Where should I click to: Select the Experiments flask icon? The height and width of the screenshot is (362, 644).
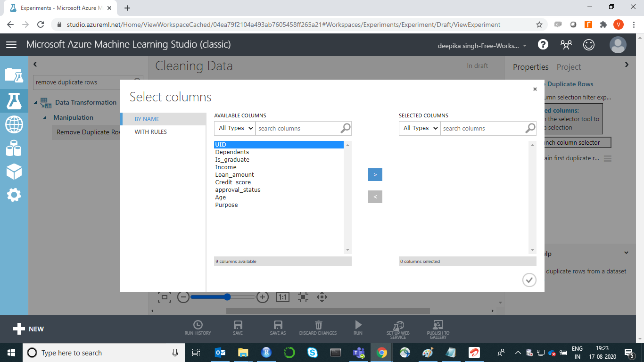click(14, 100)
